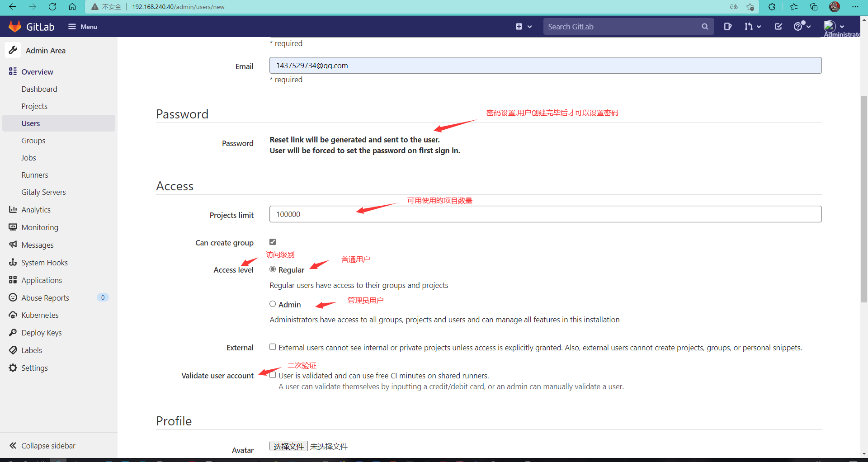Viewport: 868px width, 462px height.
Task: Enable the Admin access level
Action: pyautogui.click(x=273, y=304)
